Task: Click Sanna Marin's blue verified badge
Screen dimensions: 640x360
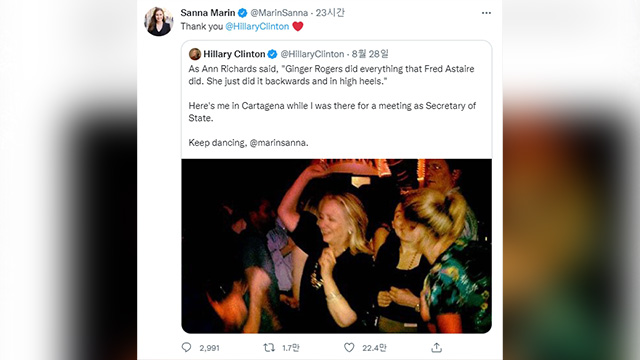Action: (x=242, y=13)
